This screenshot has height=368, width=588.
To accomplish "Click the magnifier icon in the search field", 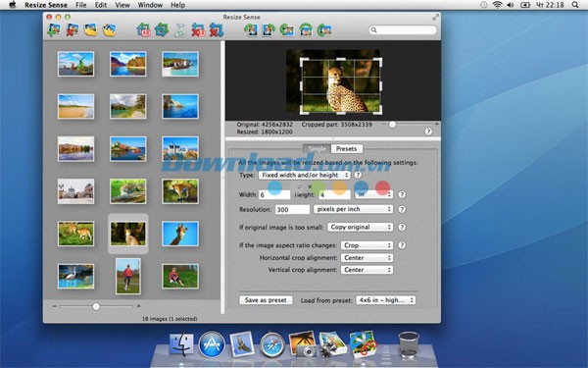I will [x=373, y=29].
